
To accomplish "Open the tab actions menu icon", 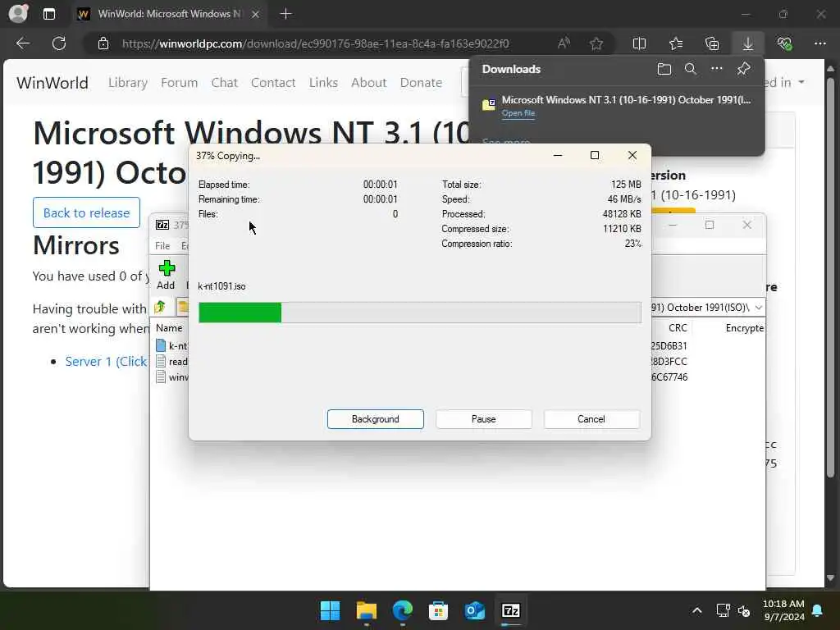I will (x=48, y=14).
